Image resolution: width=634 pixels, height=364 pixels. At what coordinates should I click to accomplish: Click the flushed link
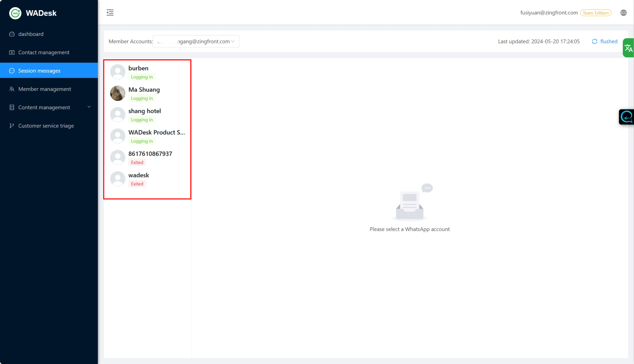[x=609, y=41]
